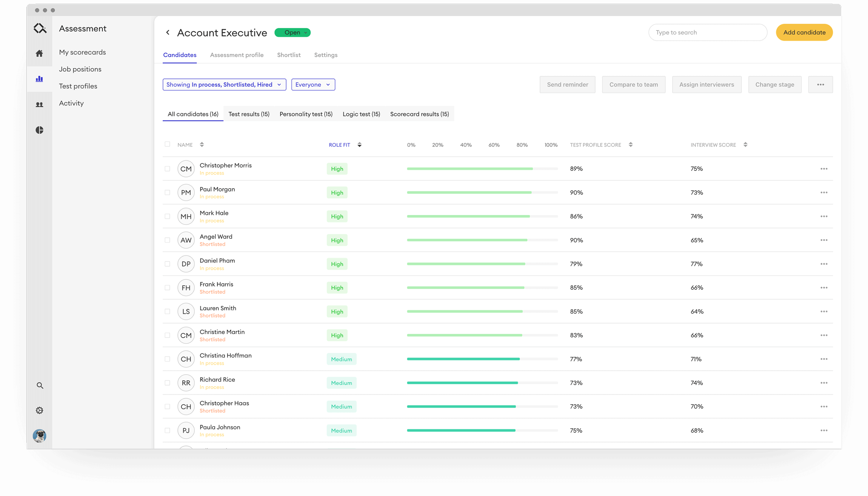The image size is (868, 496).
Task: Select the Angel Ward row checkbox
Action: tap(167, 240)
